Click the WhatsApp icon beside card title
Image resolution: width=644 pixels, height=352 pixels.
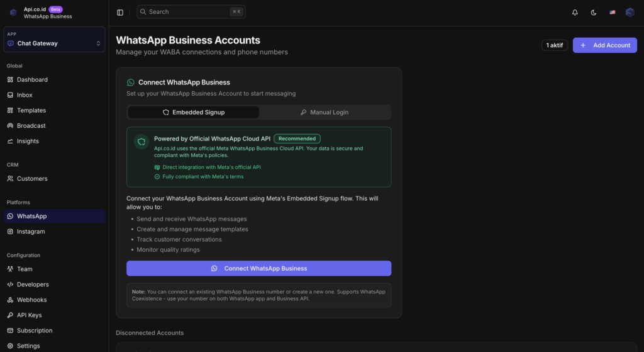point(131,82)
